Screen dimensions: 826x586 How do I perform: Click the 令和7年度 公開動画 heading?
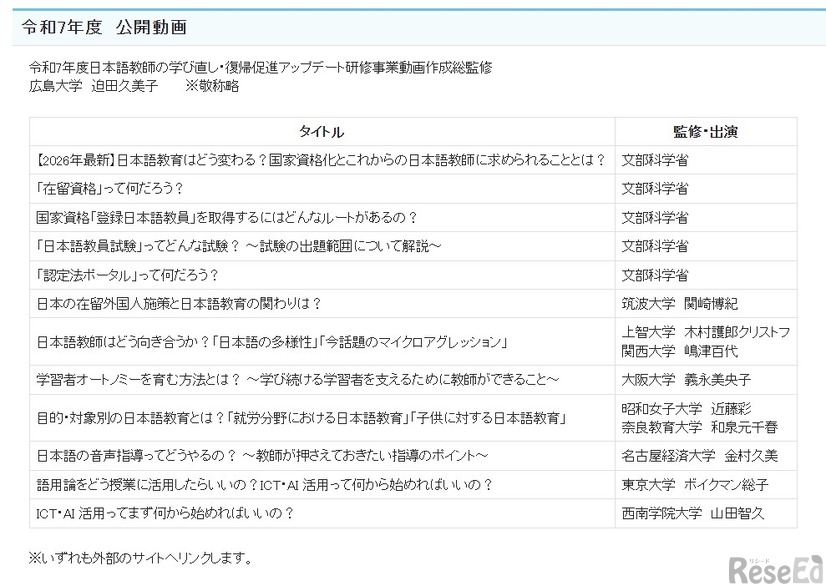click(104, 27)
